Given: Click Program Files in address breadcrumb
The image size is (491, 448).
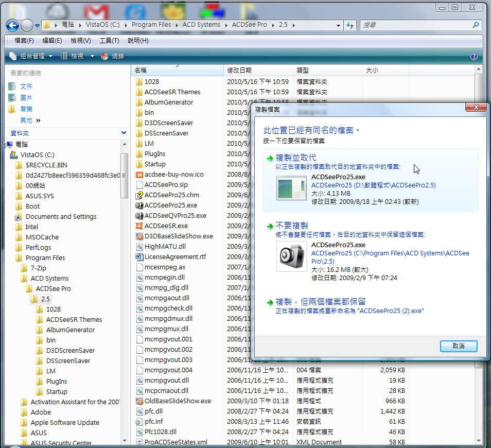Looking at the screenshot, I should pos(151,25).
